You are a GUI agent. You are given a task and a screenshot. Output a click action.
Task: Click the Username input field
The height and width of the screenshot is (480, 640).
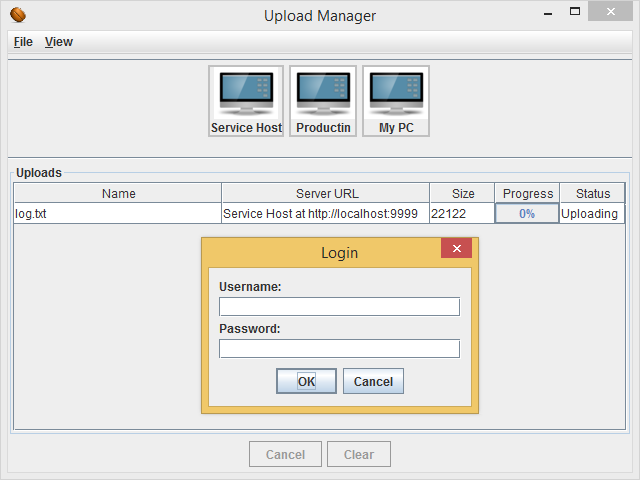[339, 307]
